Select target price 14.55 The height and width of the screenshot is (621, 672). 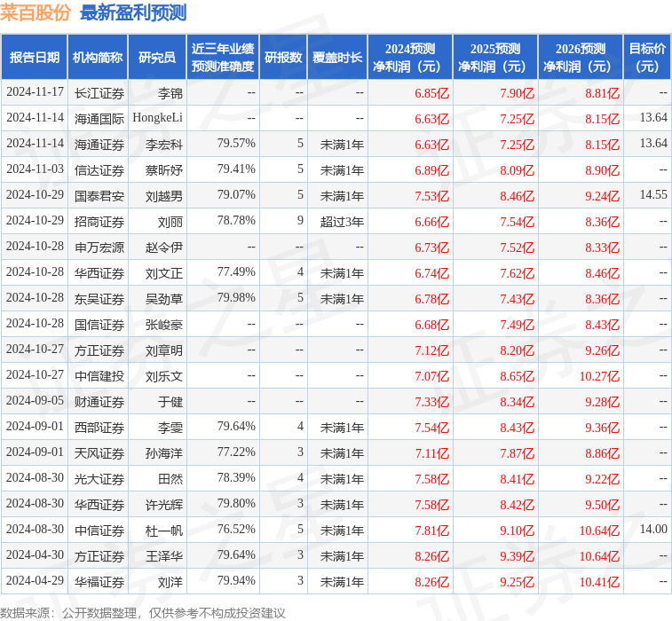(653, 194)
